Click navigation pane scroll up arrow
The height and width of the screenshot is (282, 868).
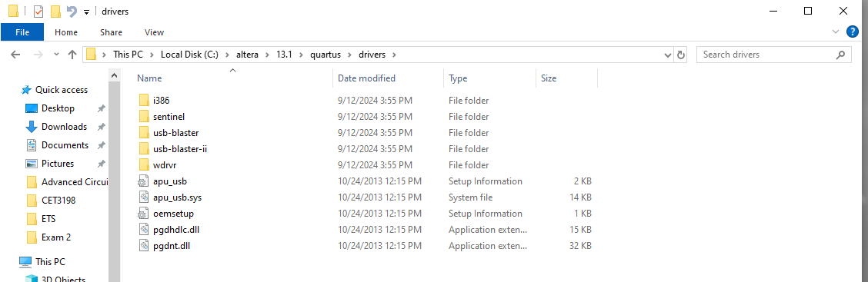[x=114, y=76]
